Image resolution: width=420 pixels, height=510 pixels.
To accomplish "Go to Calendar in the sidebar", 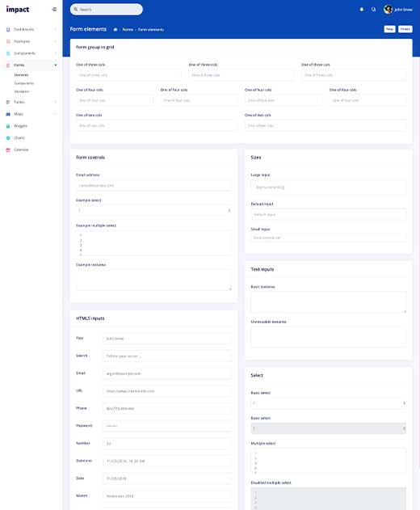I will click(21, 150).
